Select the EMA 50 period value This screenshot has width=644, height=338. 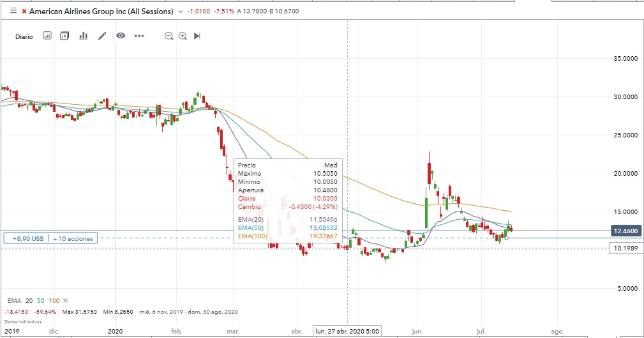coord(40,300)
